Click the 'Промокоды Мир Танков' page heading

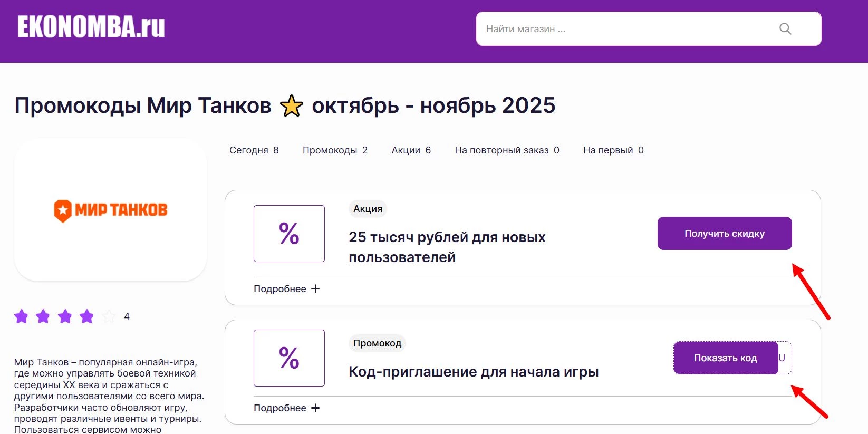coord(285,105)
